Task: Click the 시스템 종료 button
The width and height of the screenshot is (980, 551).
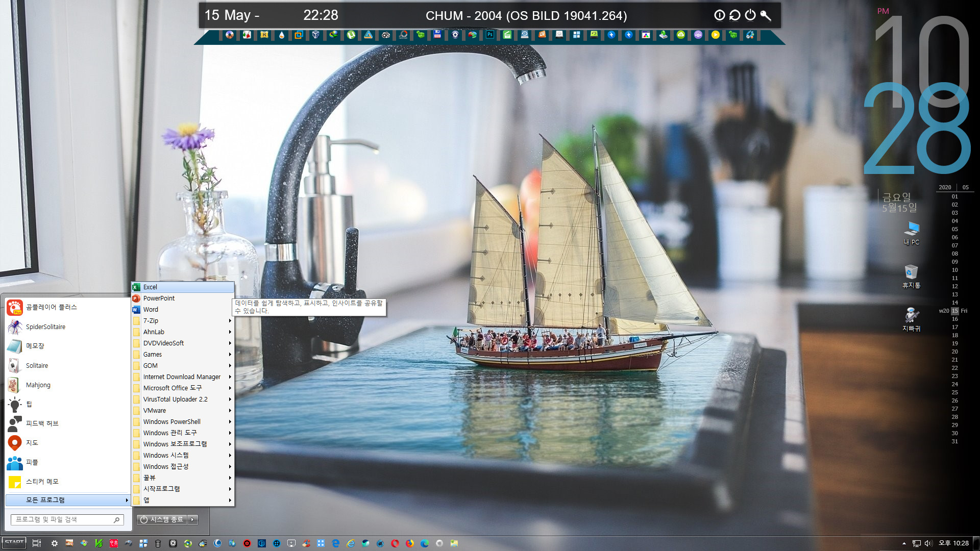Action: point(162,519)
